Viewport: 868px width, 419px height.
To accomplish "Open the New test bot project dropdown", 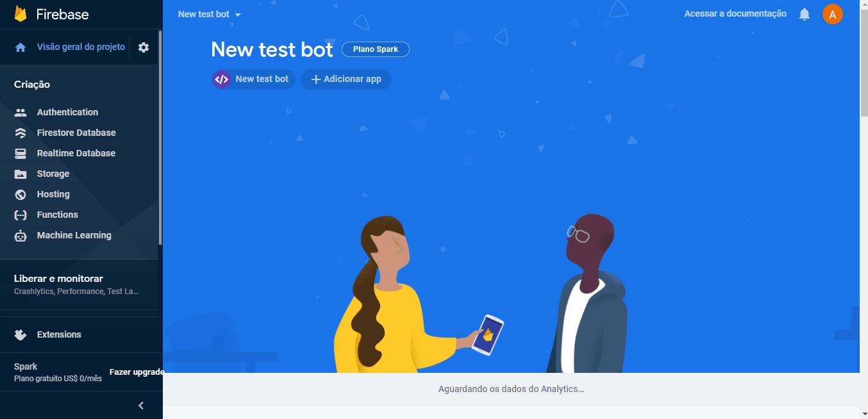I will [x=210, y=14].
